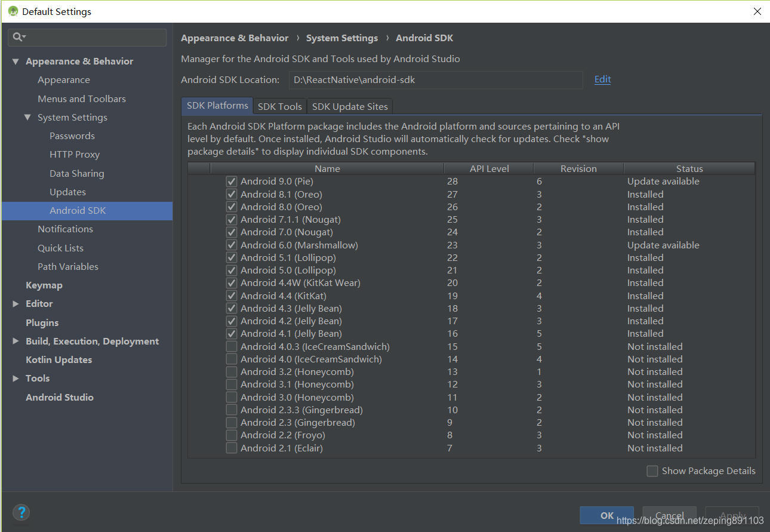
Task: Collapse System Settings tree arrow
Action: [27, 118]
